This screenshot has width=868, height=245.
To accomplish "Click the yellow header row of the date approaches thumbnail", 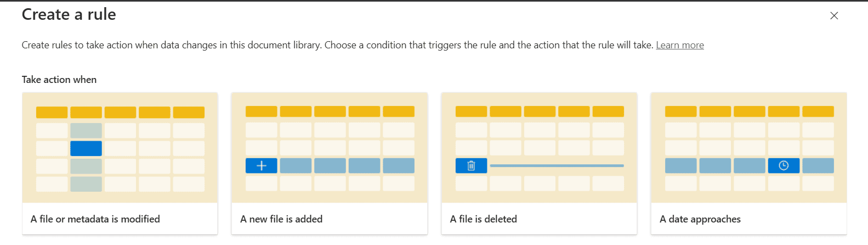I will point(749,112).
